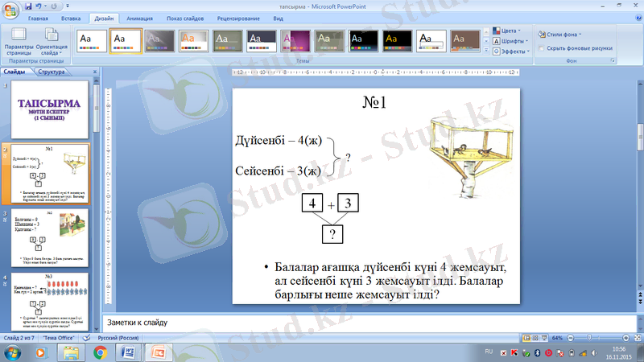Switch to the Word taskbar window
Viewport: 644px width, 362px height.
pyautogui.click(x=128, y=353)
